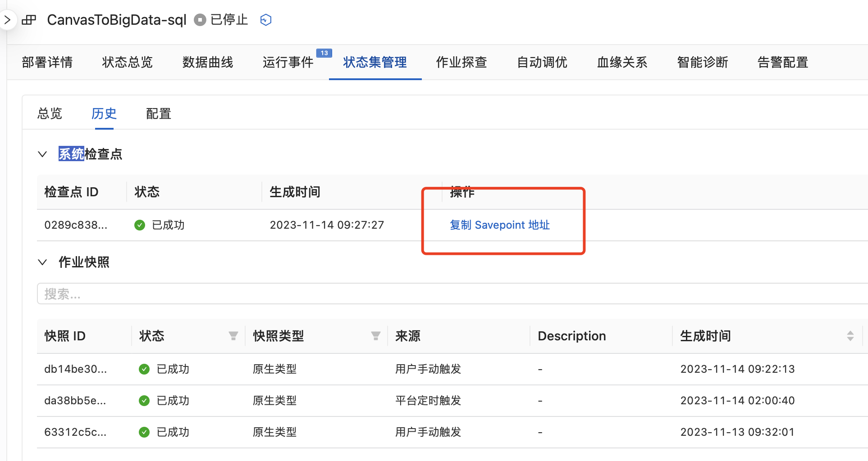Click the hexagon icon after 已停止
Screen dimensions: 868x461
266,20
